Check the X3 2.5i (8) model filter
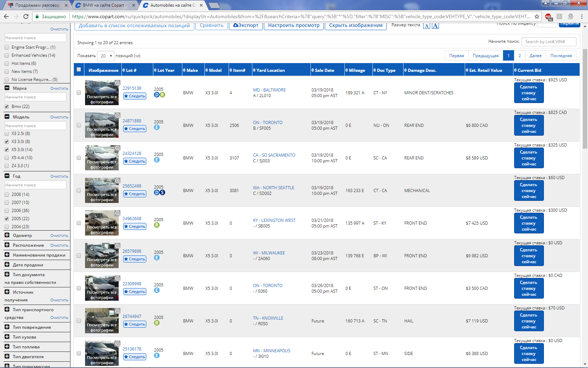This screenshot has width=588, height=368. coord(7,134)
